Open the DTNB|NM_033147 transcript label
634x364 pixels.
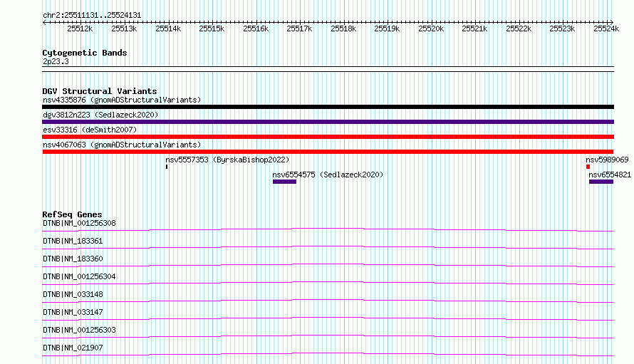(x=73, y=312)
